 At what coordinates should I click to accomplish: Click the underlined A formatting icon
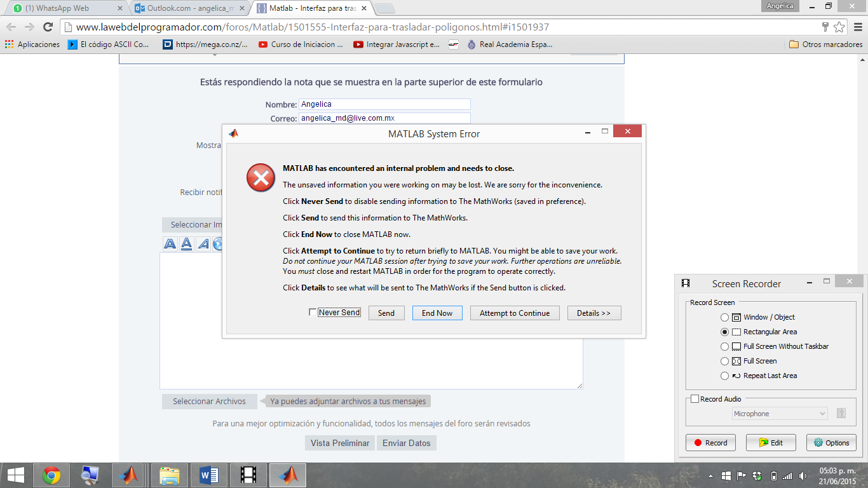(x=187, y=243)
